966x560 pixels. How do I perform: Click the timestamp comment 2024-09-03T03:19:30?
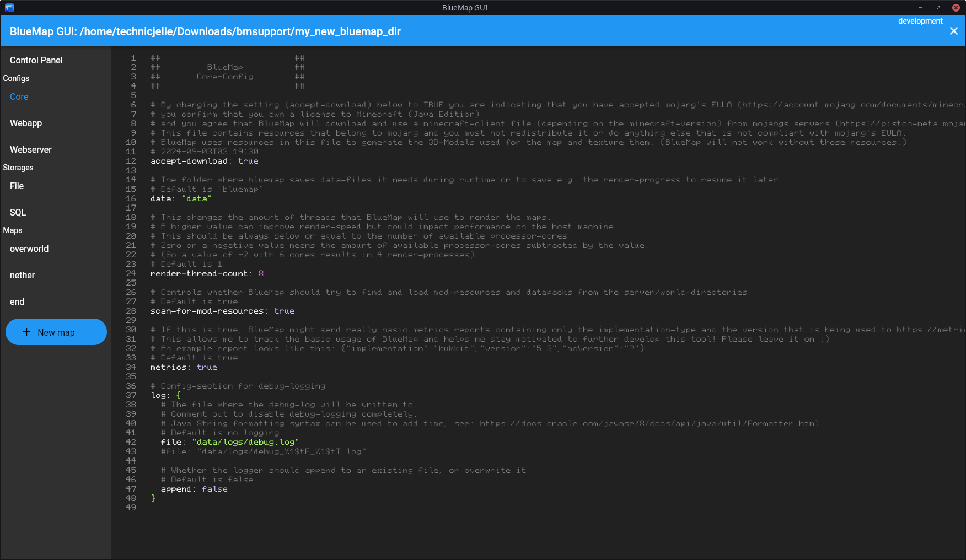(x=205, y=152)
